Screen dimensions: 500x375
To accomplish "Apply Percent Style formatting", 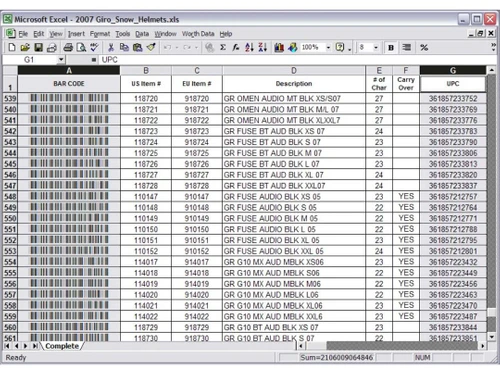I will (424, 47).
